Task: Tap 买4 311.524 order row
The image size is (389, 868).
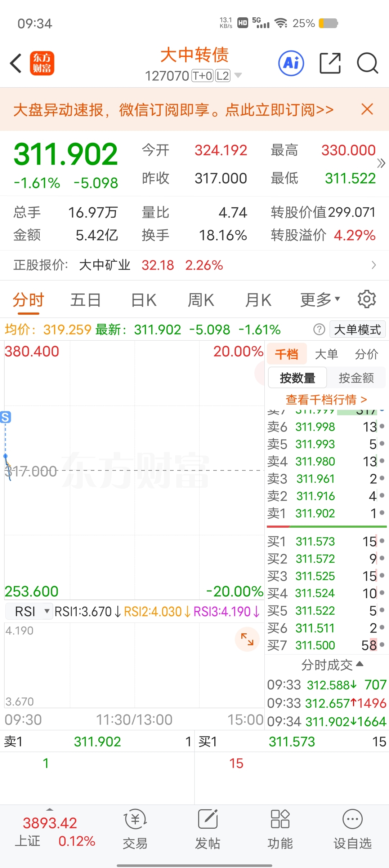Action: [x=326, y=593]
